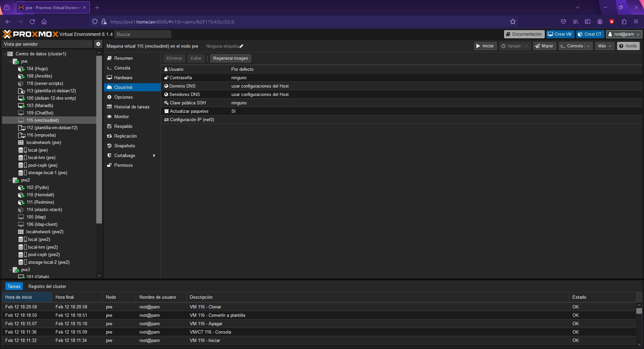This screenshot has width=644, height=349.
Task: Open the root@pam user menu
Action: point(624,34)
